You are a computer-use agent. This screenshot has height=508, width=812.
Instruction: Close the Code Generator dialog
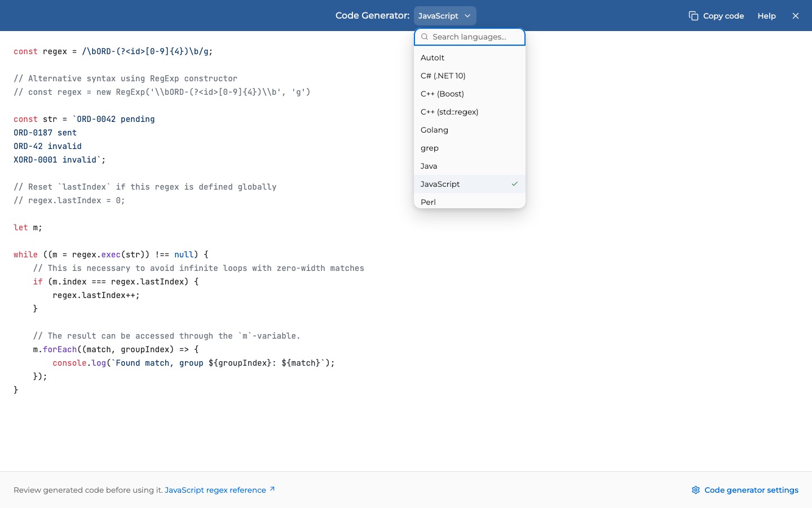point(796,16)
